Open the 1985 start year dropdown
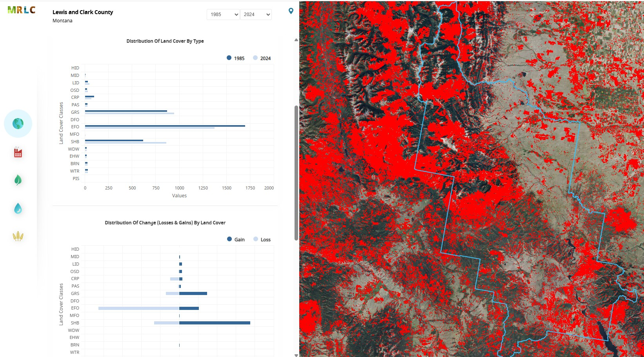Image resolution: width=644 pixels, height=357 pixels. (223, 15)
